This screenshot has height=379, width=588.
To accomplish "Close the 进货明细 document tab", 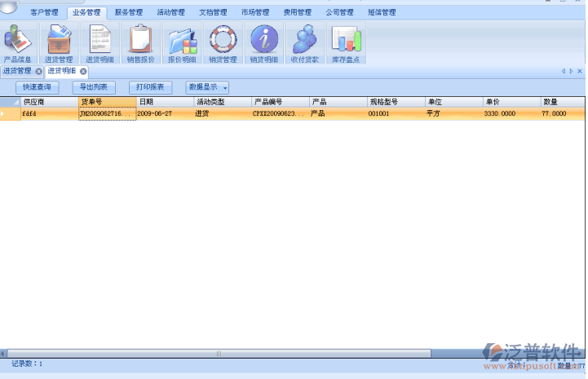I will [x=83, y=72].
